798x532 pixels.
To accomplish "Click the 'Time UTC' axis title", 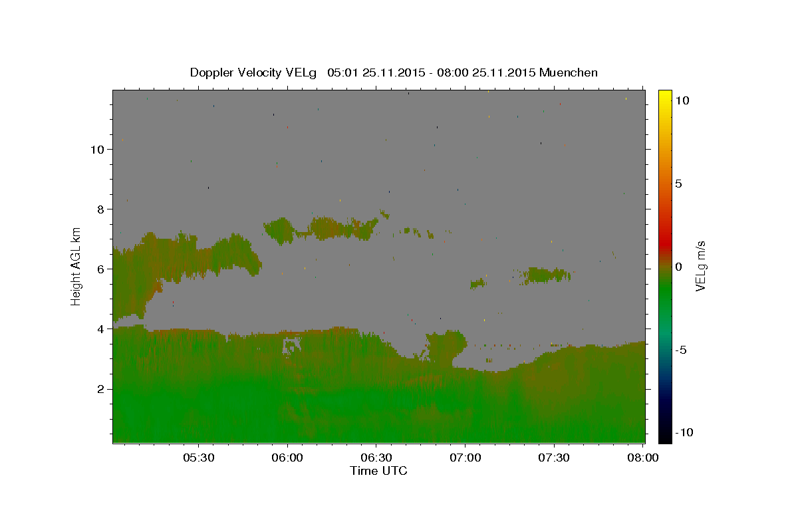I will [378, 471].
